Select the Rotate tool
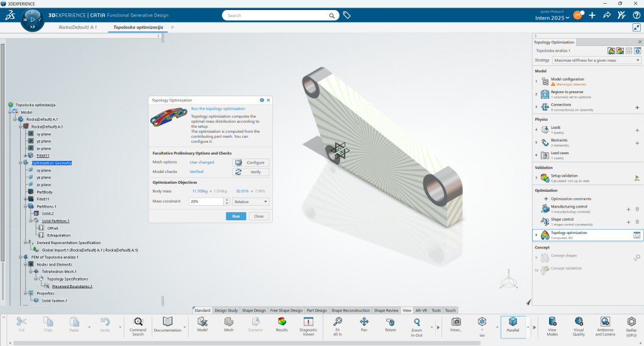Viewport: 644px width, 346px height. pyautogui.click(x=391, y=325)
